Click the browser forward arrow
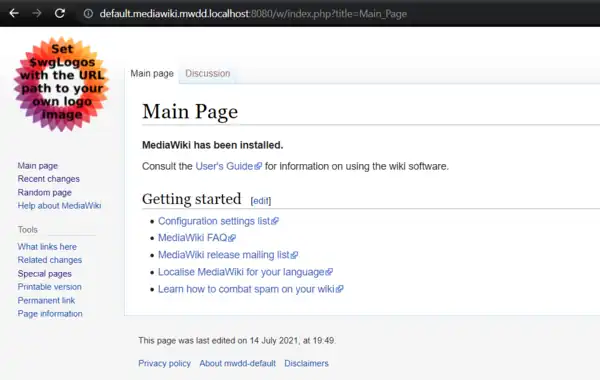The image size is (600, 380). pyautogui.click(x=37, y=13)
